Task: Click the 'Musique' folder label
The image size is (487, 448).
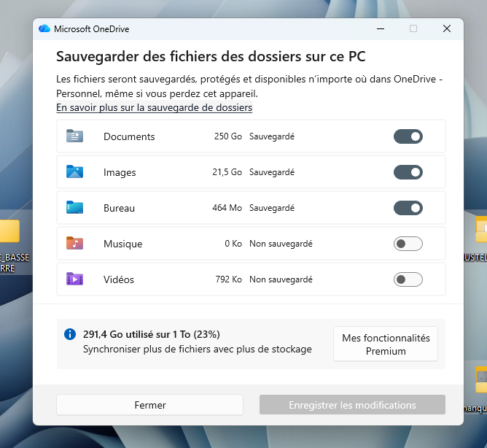Action: click(x=122, y=244)
